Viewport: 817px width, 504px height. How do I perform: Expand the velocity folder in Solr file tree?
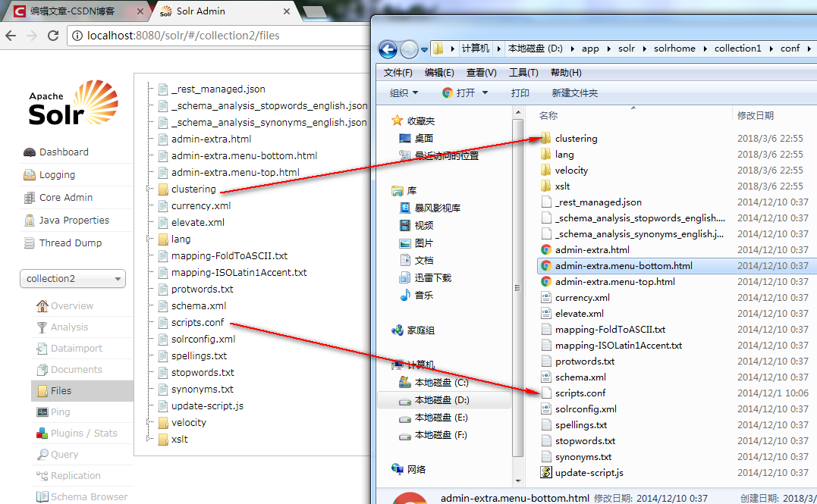(x=149, y=422)
